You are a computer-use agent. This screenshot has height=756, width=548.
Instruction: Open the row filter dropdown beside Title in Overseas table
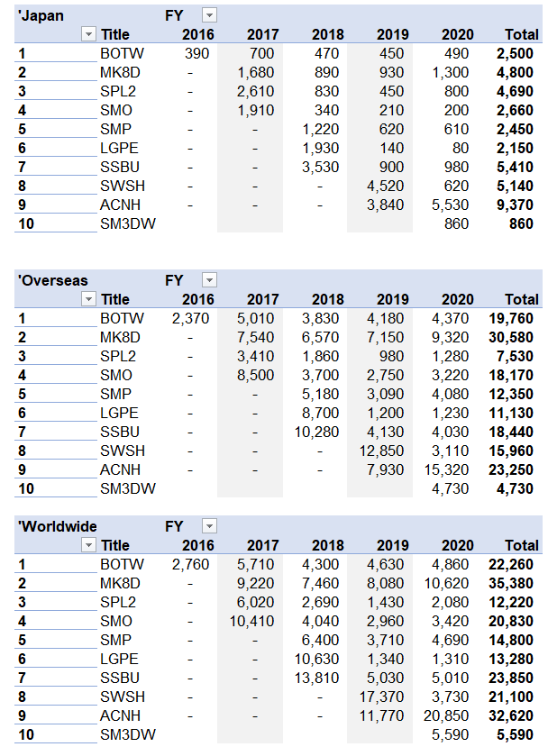pyautogui.click(x=88, y=299)
